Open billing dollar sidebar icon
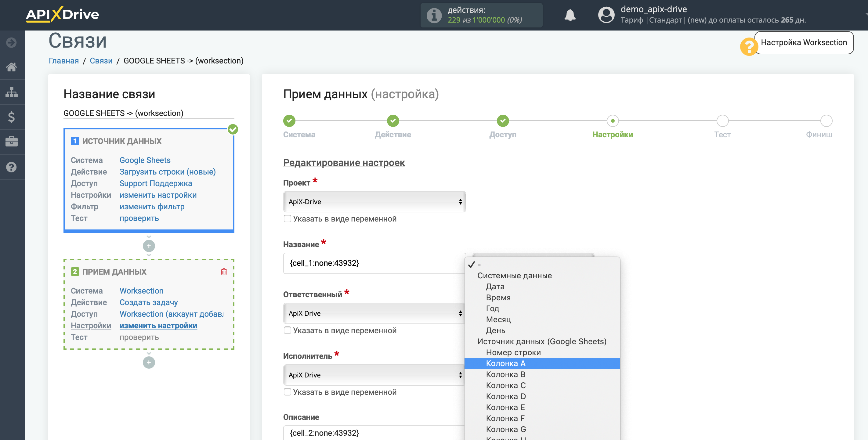The width and height of the screenshot is (868, 440). tap(12, 117)
